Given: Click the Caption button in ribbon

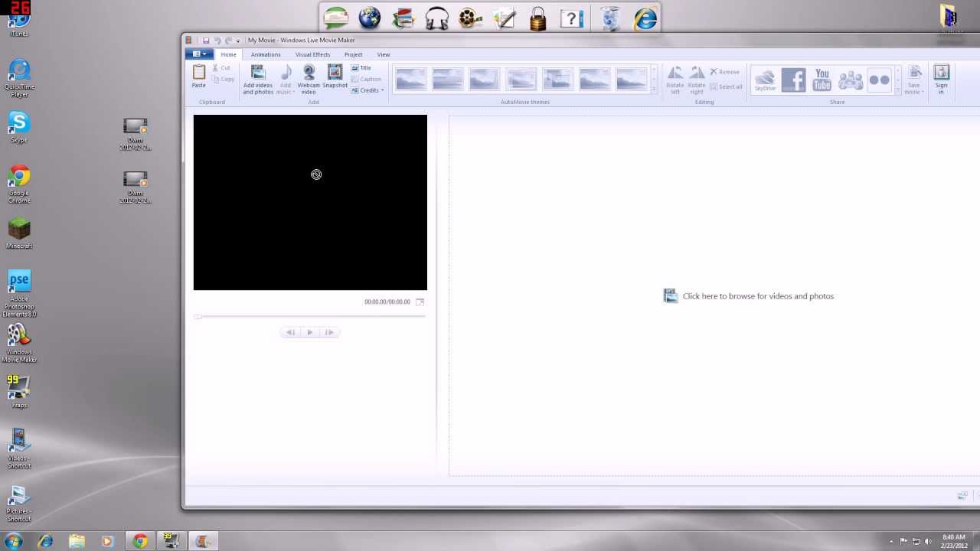Looking at the screenshot, I should [x=366, y=79].
